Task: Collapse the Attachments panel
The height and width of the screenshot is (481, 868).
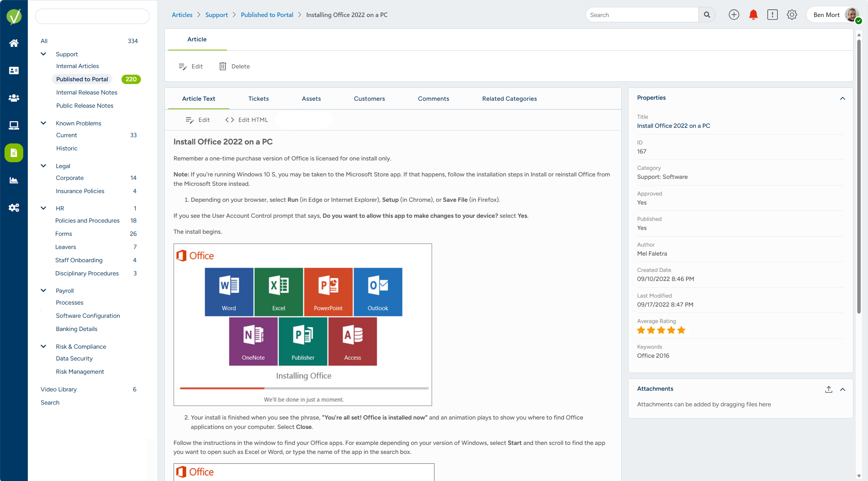Action: tap(843, 389)
